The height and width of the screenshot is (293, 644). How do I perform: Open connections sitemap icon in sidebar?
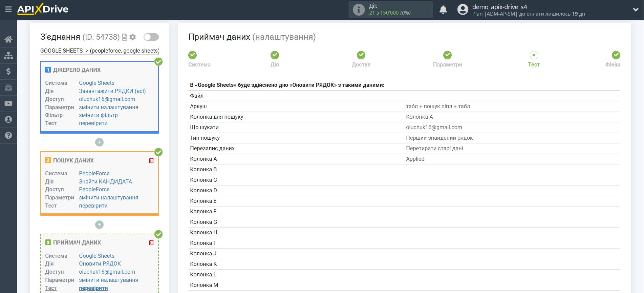point(8,55)
